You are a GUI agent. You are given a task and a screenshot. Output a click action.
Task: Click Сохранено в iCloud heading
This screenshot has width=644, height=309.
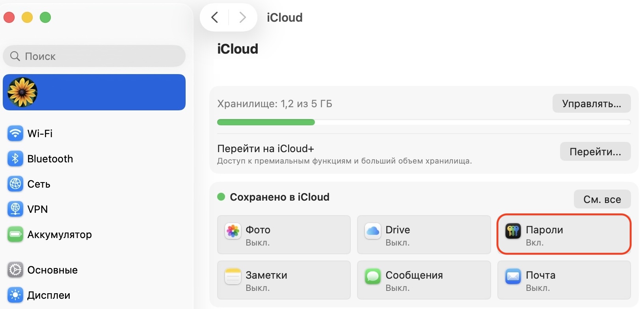[279, 197]
